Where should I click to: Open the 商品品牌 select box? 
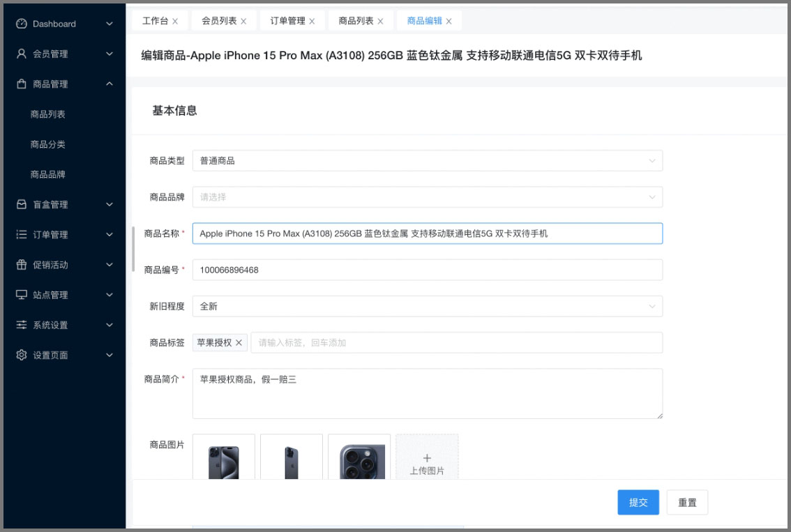pos(429,197)
